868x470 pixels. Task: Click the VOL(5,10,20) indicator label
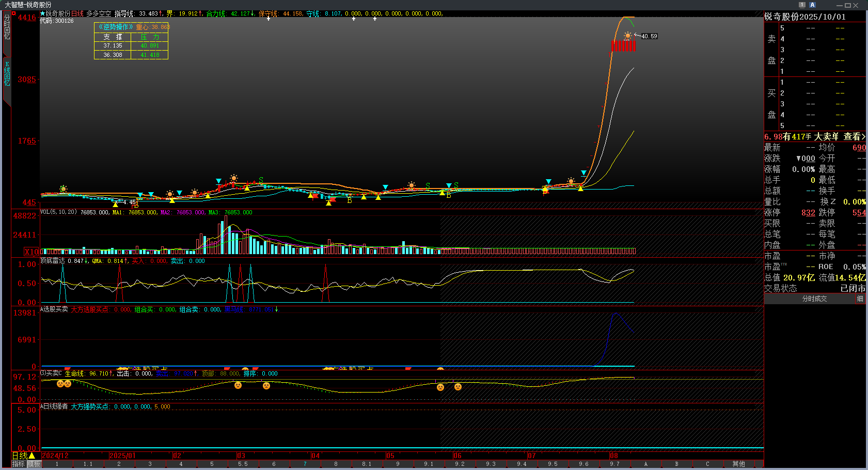click(x=58, y=212)
